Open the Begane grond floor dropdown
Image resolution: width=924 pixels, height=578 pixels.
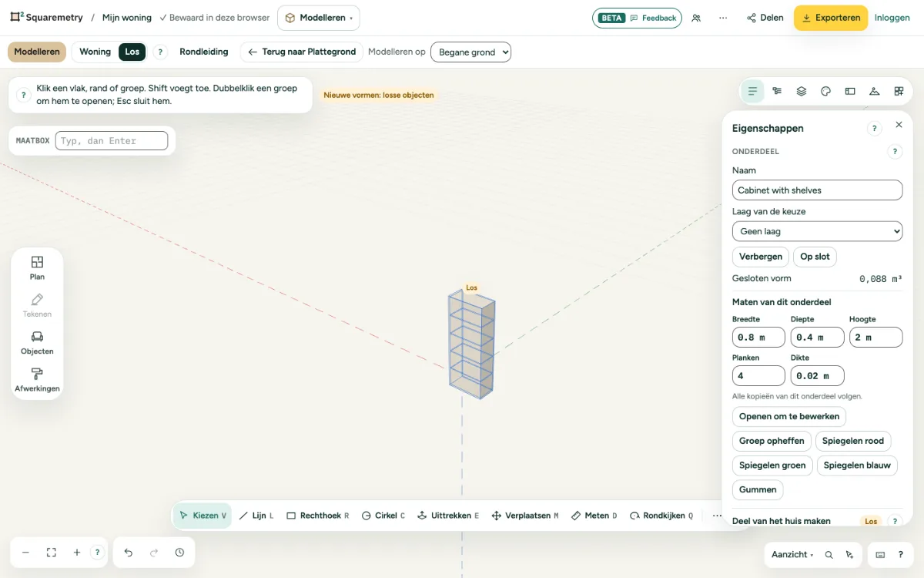pos(470,52)
